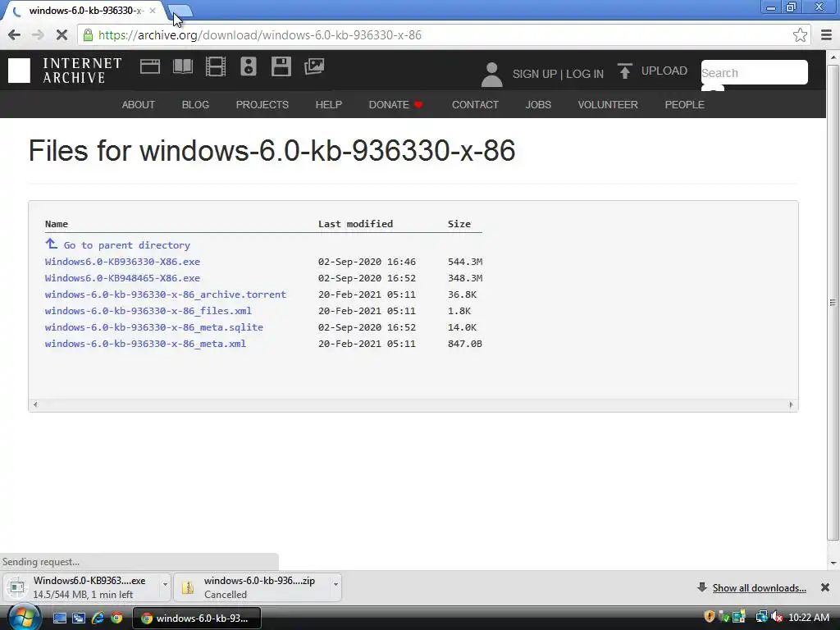Open the Audio speaker icon
840x630 pixels.
pyautogui.click(x=248, y=66)
